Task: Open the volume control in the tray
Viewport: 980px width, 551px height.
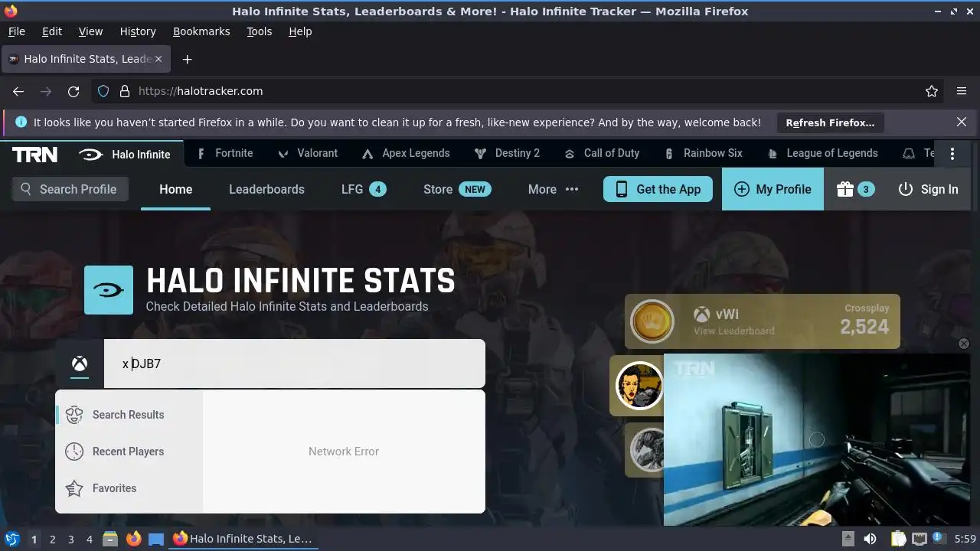Action: click(870, 539)
